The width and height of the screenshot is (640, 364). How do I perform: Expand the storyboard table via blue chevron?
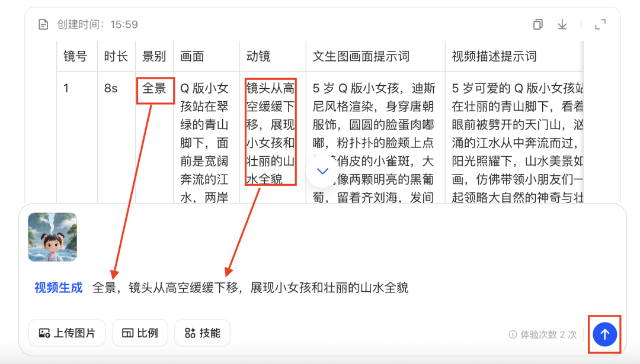(322, 171)
